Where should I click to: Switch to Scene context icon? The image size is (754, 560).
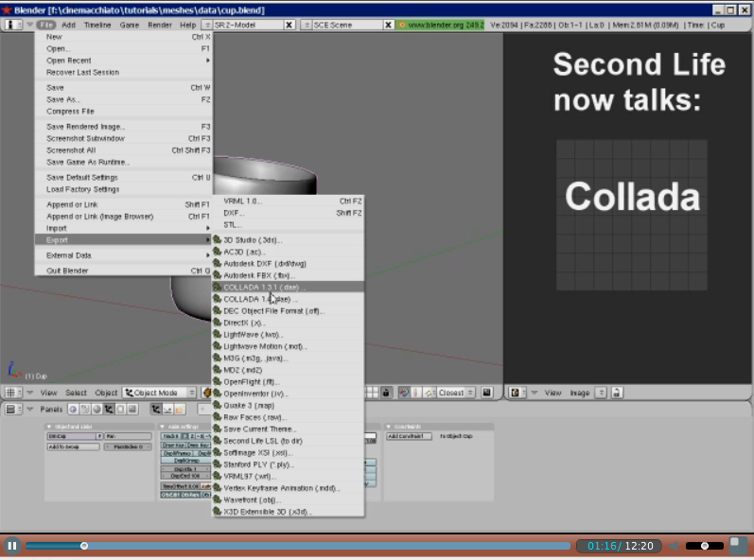click(132, 409)
